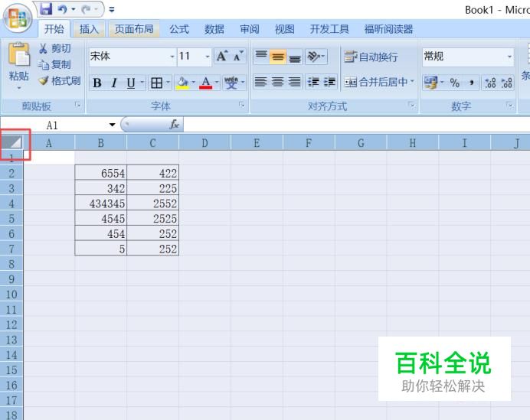Enable 自动换行 wrap text

pyautogui.click(x=371, y=57)
